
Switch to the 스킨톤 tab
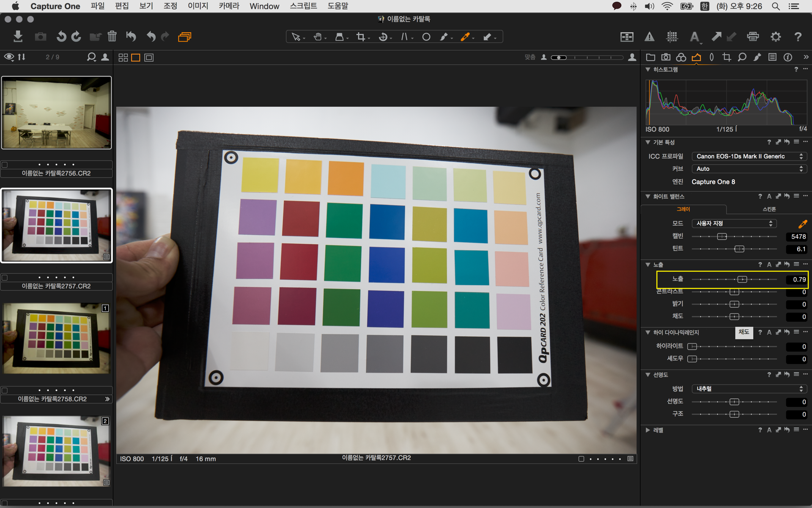pyautogui.click(x=769, y=209)
